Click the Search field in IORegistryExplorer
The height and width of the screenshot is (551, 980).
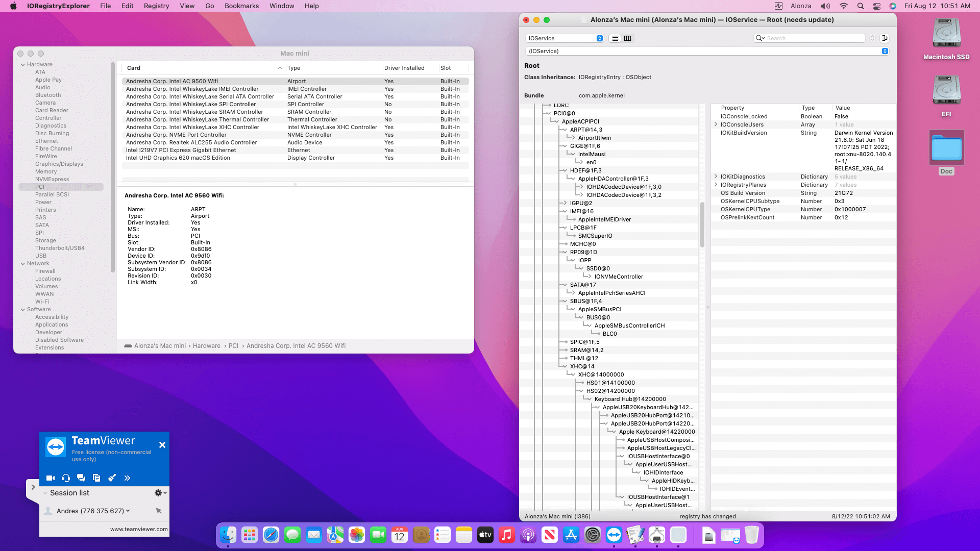tap(814, 38)
